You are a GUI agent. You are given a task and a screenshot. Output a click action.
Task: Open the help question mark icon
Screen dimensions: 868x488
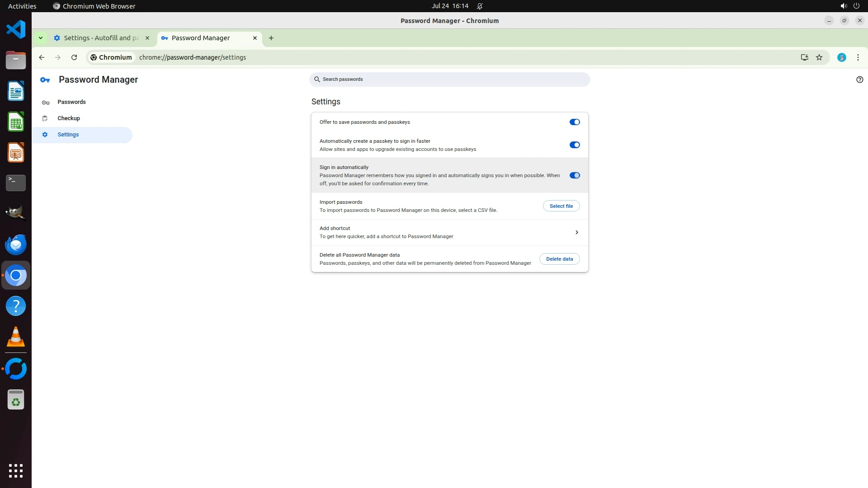click(859, 80)
